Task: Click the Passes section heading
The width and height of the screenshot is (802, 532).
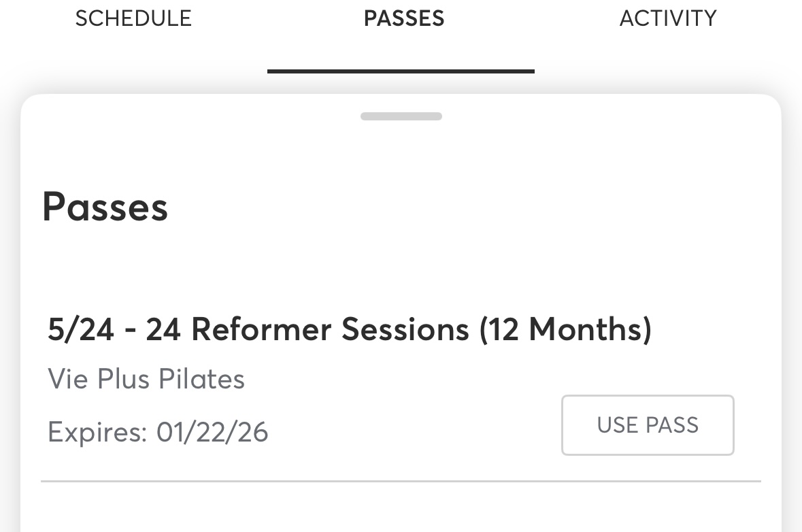Action: click(x=105, y=207)
